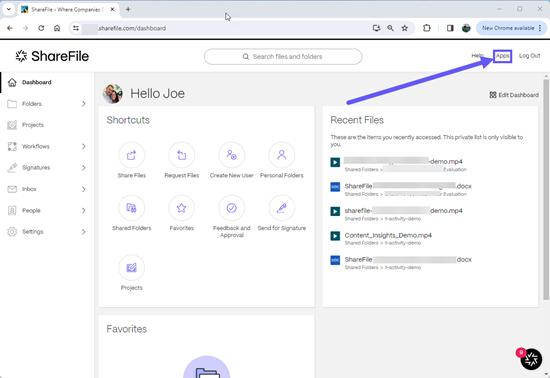The height and width of the screenshot is (378, 550).
Task: Open the site information icon in address bar
Action: click(x=76, y=28)
